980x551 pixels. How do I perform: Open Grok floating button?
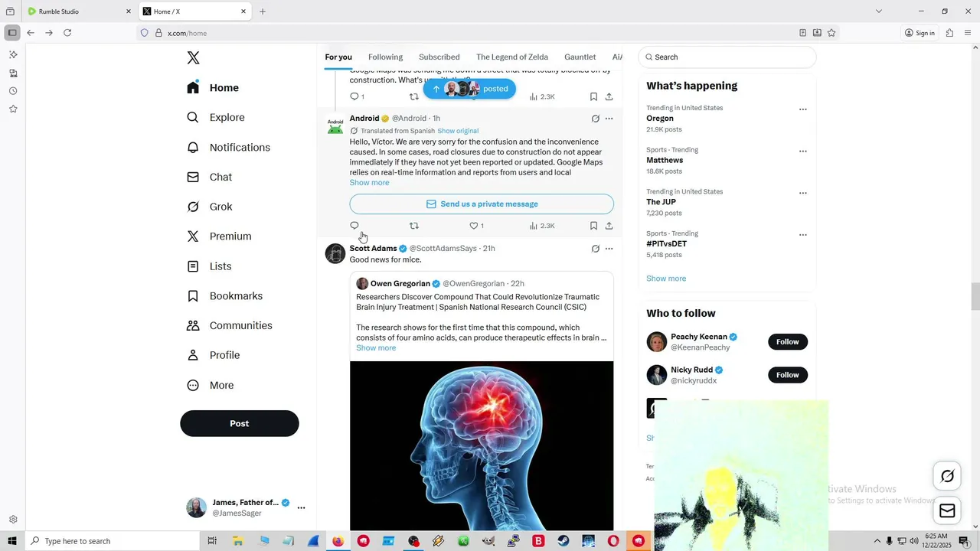click(x=947, y=477)
